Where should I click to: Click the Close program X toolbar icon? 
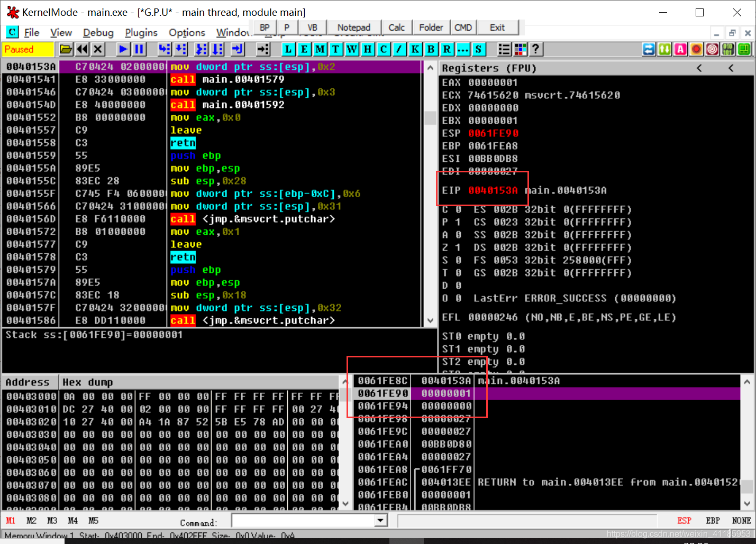pyautogui.click(x=98, y=49)
